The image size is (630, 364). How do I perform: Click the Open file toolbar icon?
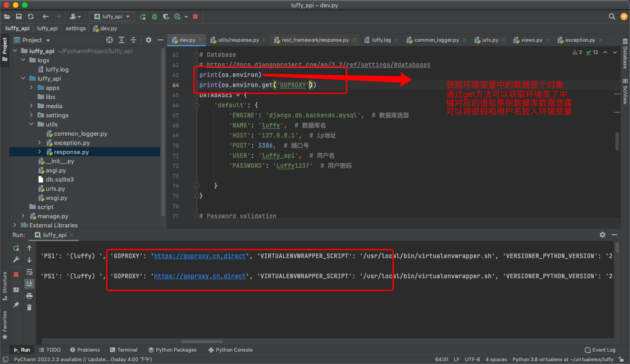(x=7, y=17)
